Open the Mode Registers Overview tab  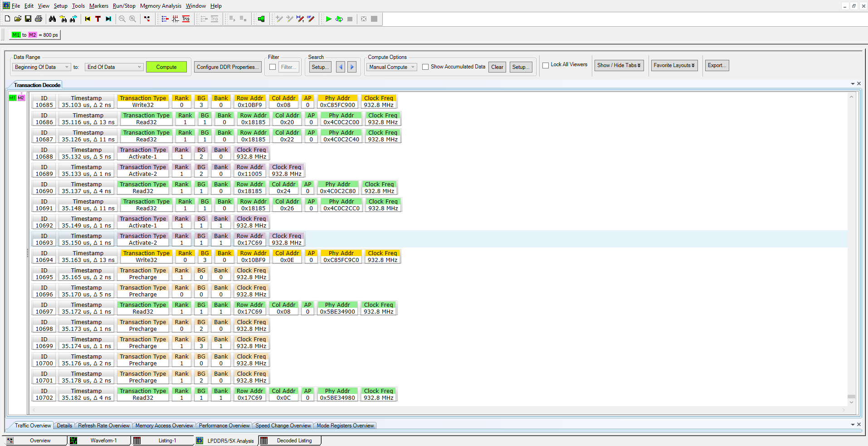[x=345, y=426]
